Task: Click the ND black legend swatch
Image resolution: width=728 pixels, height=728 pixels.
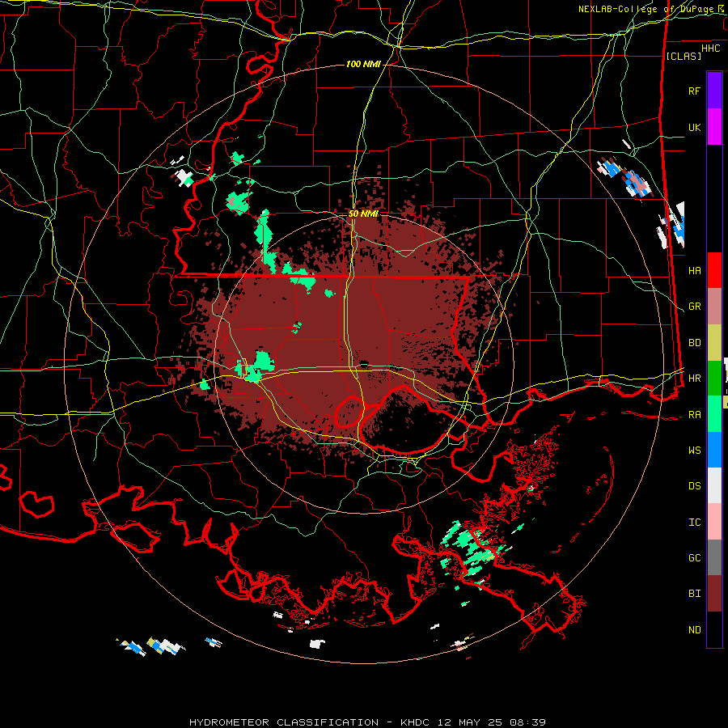Action: coord(714,629)
